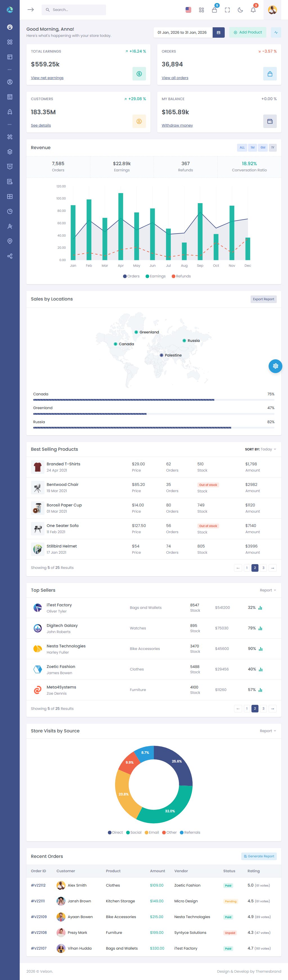This screenshot has width=288, height=980.
Task: Click the calendar icon beside the date range
Action: point(218,32)
